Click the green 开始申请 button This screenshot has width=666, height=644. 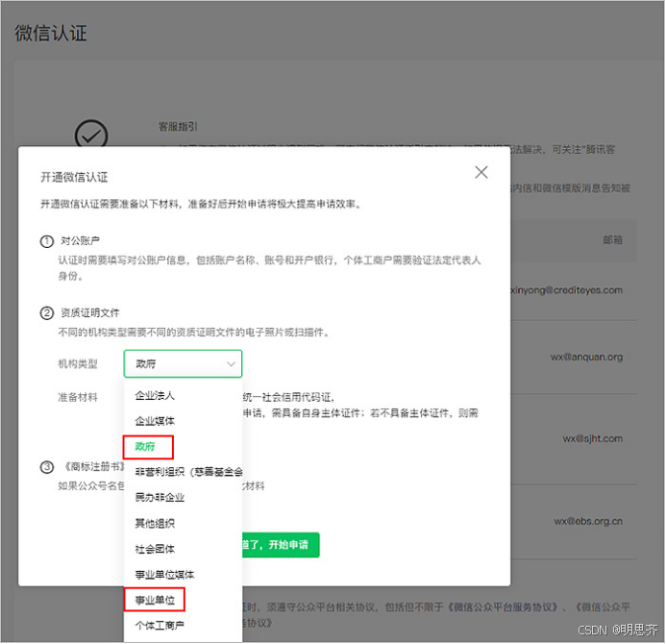tap(281, 545)
